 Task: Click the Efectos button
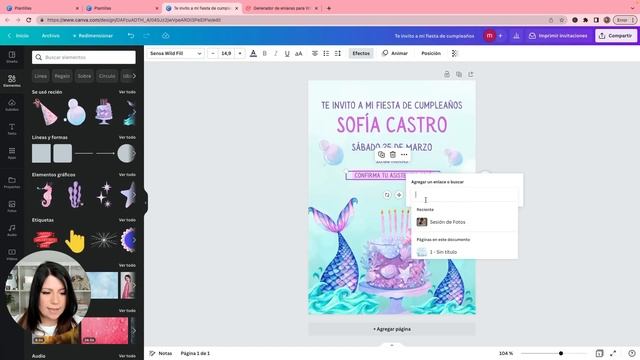pos(361,53)
